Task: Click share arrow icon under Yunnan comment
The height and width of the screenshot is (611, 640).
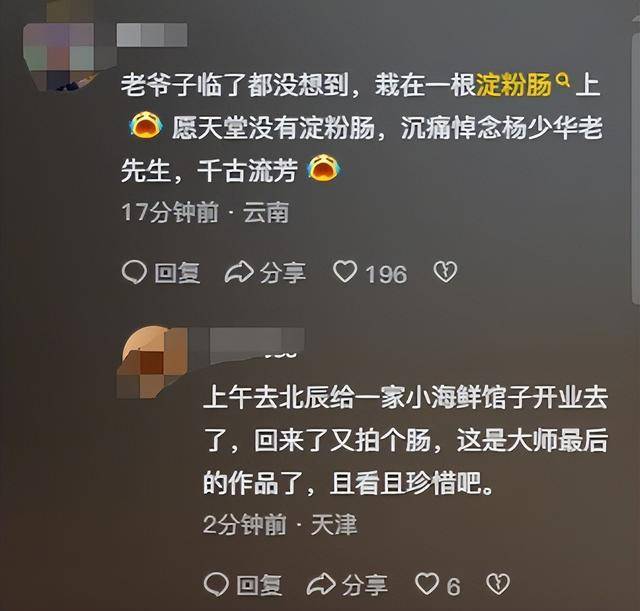Action: 239,273
